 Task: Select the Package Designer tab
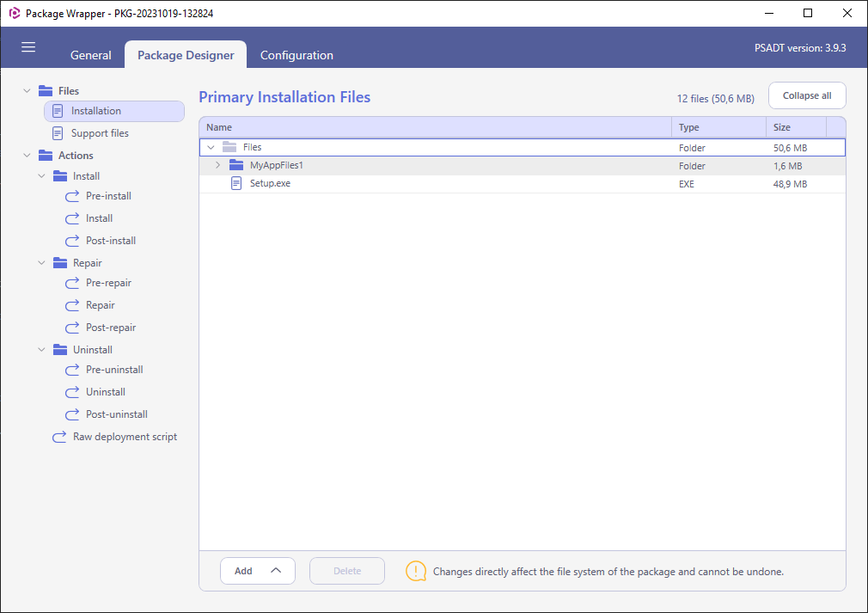point(186,55)
